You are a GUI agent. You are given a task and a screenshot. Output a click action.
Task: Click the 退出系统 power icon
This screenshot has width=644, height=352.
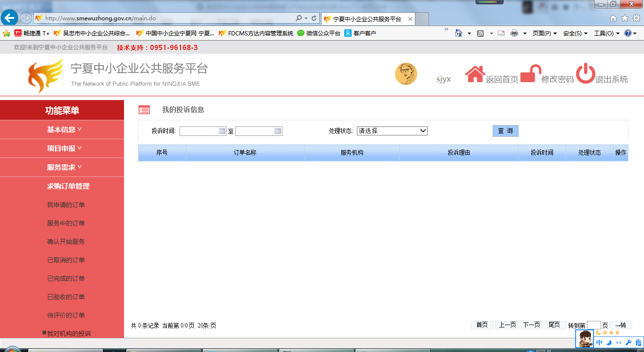coord(585,74)
